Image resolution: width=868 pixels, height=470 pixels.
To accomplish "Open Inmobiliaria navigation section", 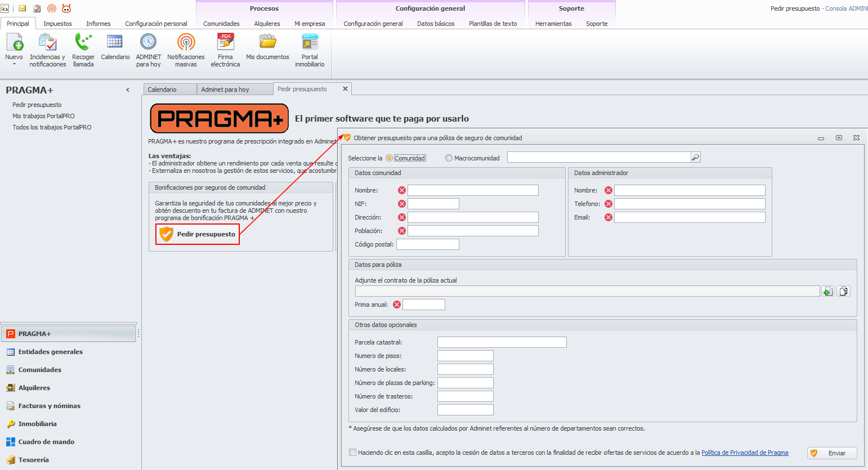I will 69,424.
